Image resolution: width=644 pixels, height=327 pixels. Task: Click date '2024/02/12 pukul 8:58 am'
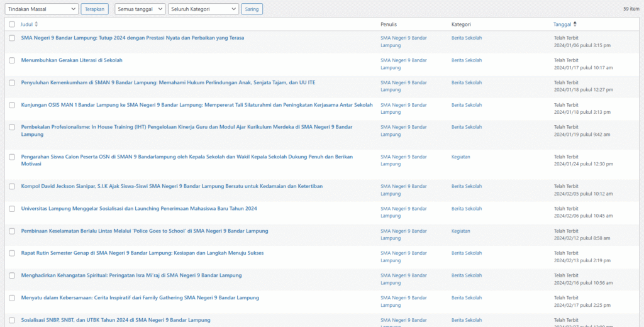[582, 238]
